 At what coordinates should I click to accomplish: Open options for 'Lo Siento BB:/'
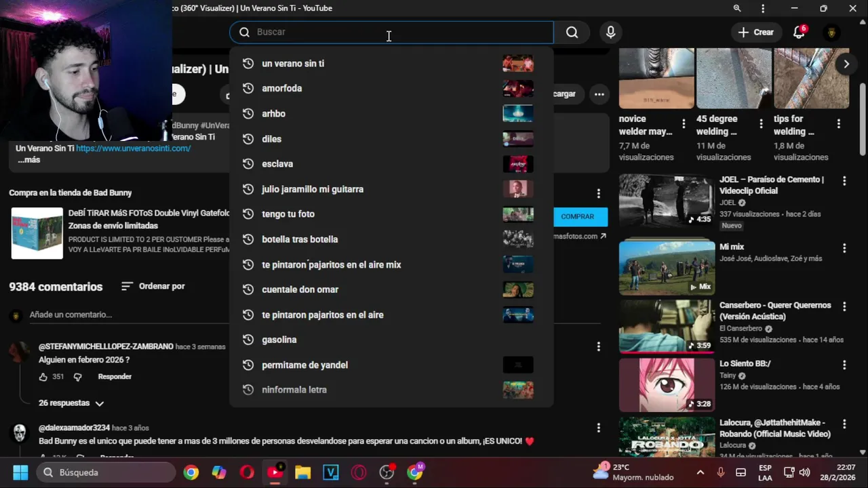[844, 365]
